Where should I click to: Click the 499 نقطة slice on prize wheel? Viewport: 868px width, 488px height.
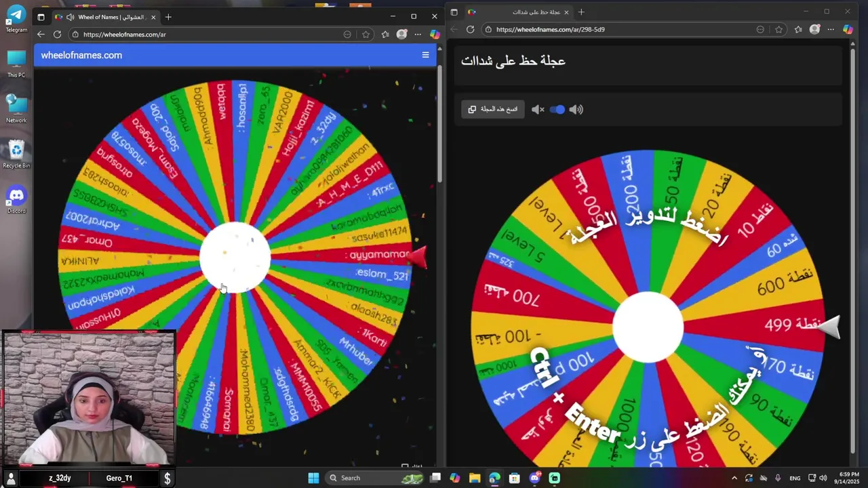point(792,325)
